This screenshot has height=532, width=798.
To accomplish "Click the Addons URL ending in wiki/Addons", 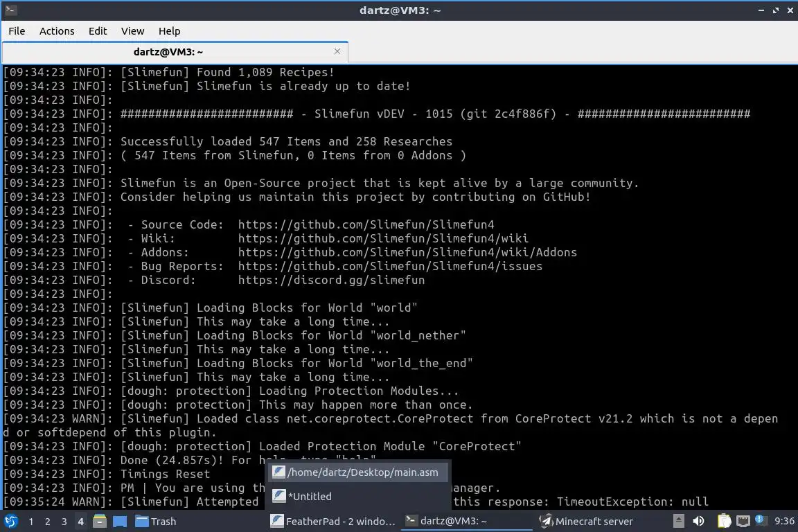I will pyautogui.click(x=407, y=252).
